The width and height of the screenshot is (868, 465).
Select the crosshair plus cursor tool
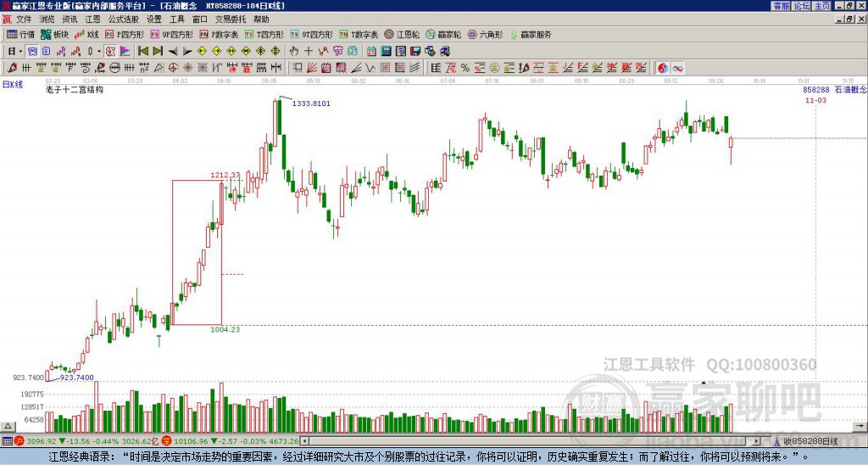point(309,51)
